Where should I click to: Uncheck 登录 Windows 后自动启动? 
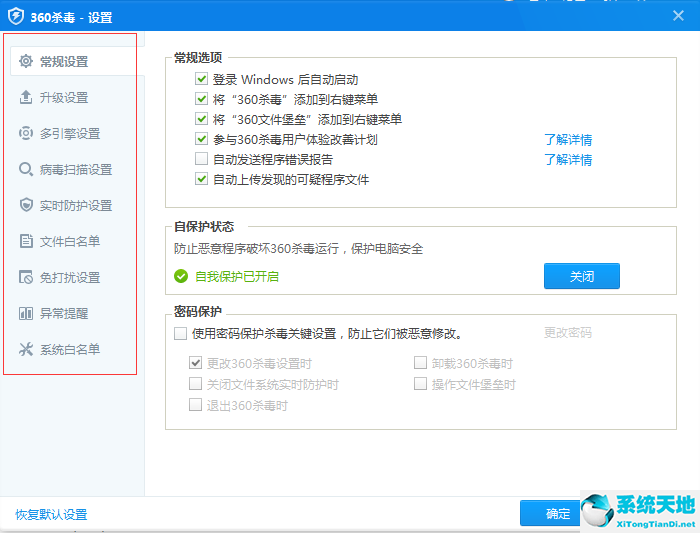point(201,79)
